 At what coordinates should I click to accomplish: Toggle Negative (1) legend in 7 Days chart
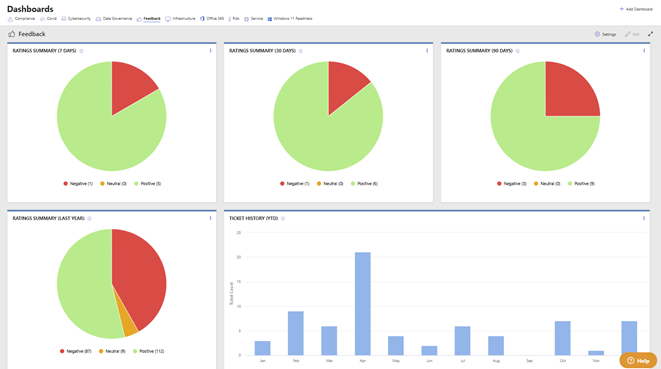(78, 183)
